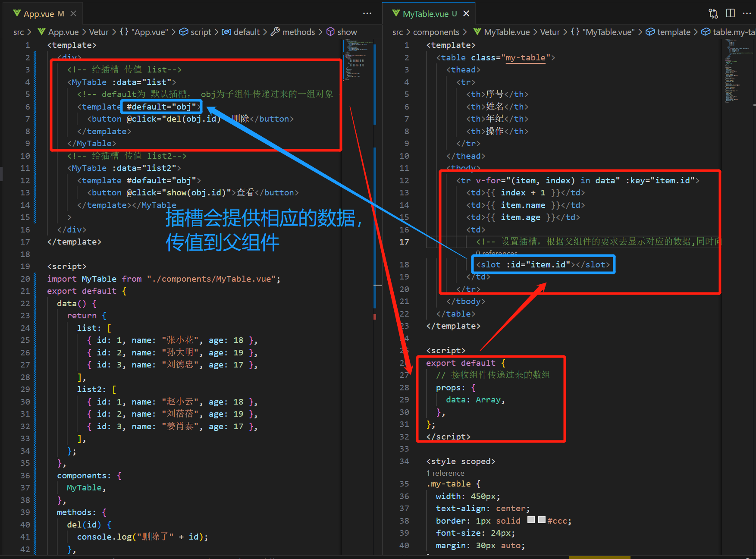This screenshot has height=559, width=756.
Task: Click #default="obj" on line 6
Action: [x=161, y=107]
